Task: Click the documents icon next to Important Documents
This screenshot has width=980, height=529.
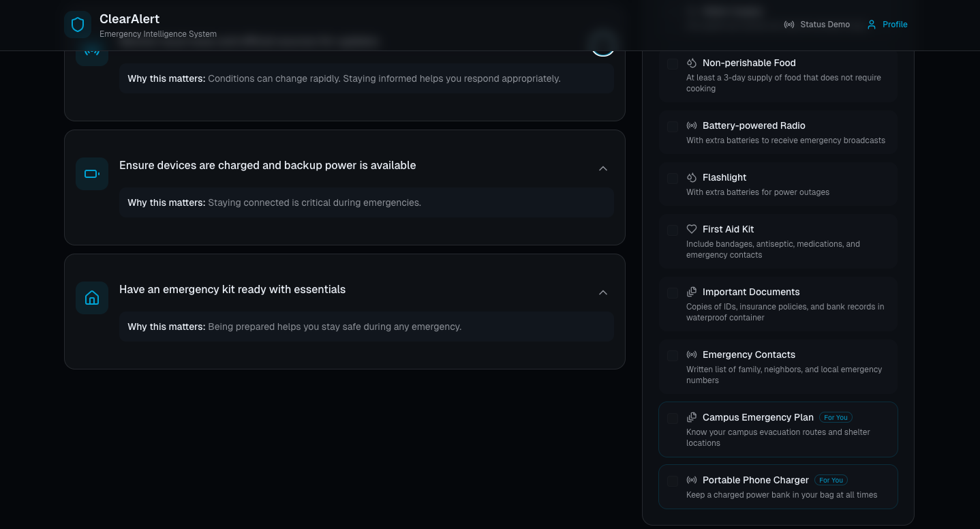Action: [692, 292]
